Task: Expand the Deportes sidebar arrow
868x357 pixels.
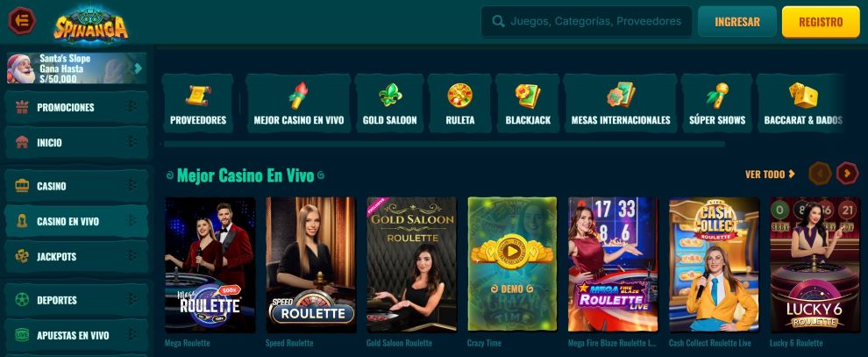Action: pyautogui.click(x=132, y=299)
